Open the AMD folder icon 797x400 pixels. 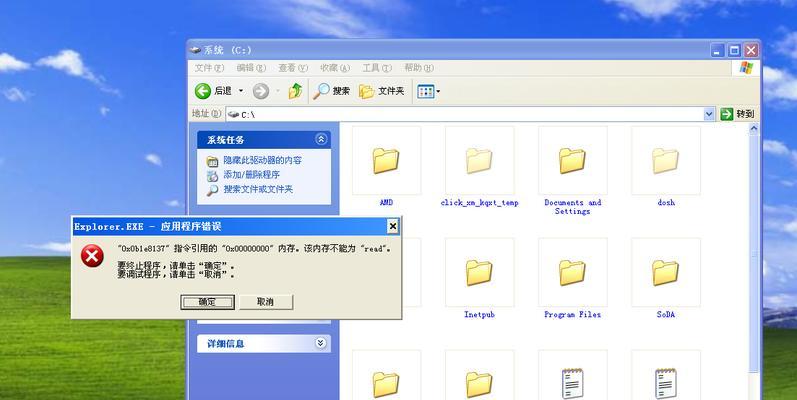[386, 160]
